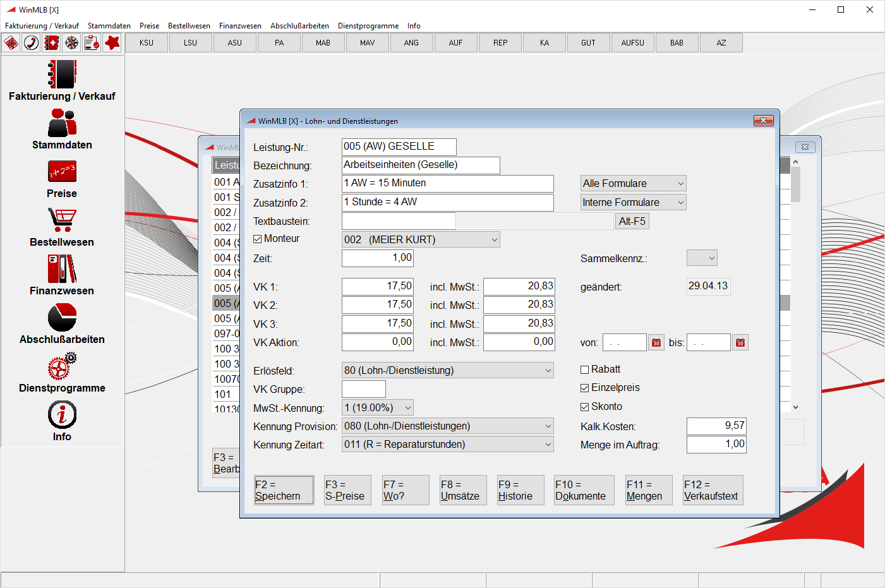Screen dimensions: 885x588
Task: Click the GUT toolbar button
Action: pos(589,43)
